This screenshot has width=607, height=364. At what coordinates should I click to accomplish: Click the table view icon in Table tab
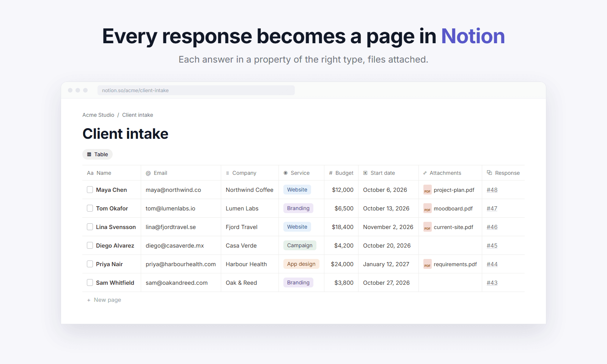click(x=89, y=154)
